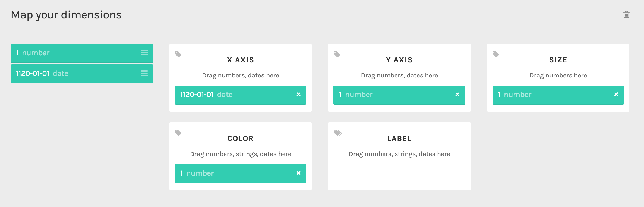The height and width of the screenshot is (207, 644).
Task: Click the double-tag icon in Label box
Action: point(337,133)
